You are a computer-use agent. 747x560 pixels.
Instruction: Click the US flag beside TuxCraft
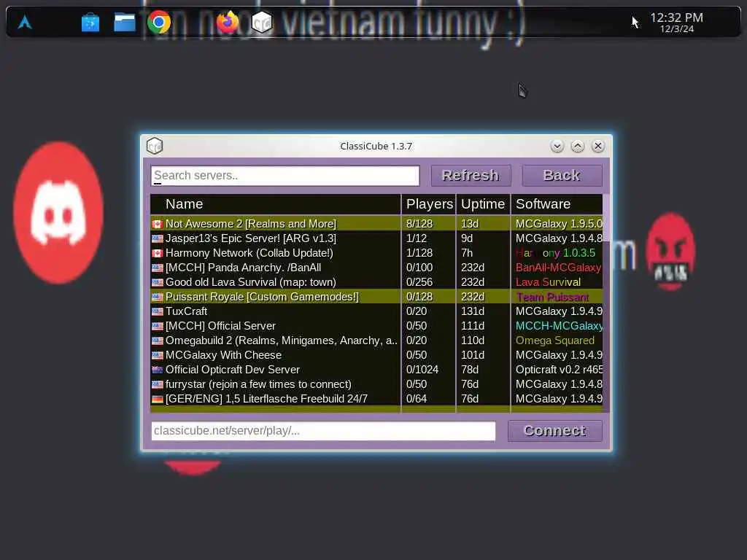pos(158,312)
